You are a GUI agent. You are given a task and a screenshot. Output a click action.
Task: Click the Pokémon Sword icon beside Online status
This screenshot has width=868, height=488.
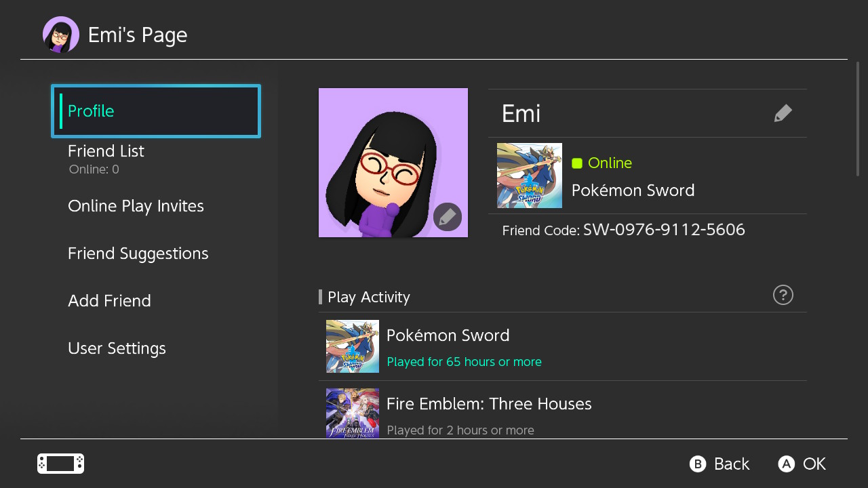[529, 176]
